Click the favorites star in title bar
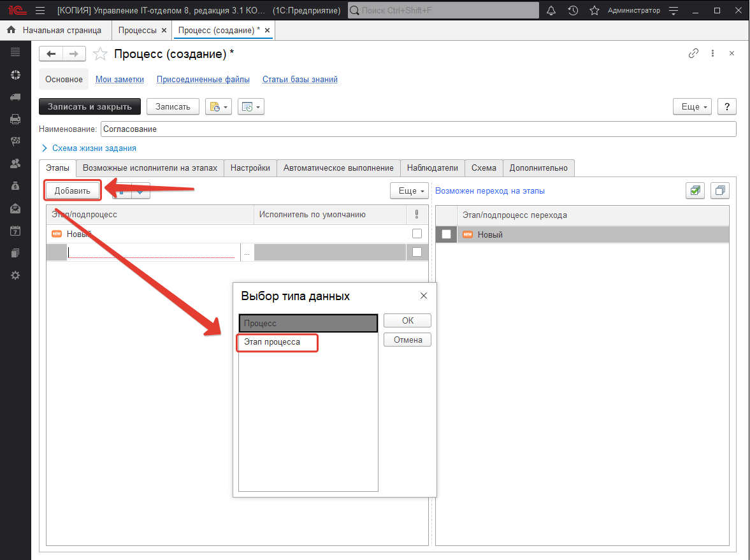The width and height of the screenshot is (750, 560). (594, 11)
